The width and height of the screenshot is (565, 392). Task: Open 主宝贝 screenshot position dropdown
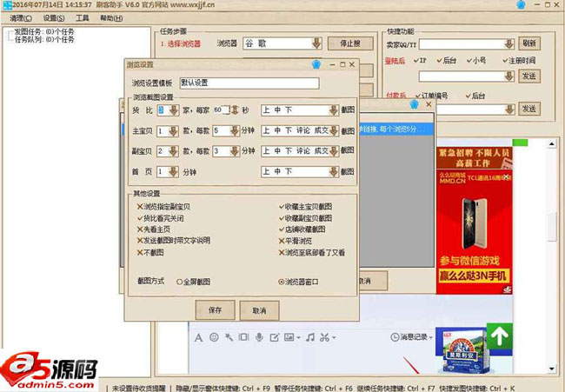[x=334, y=131]
